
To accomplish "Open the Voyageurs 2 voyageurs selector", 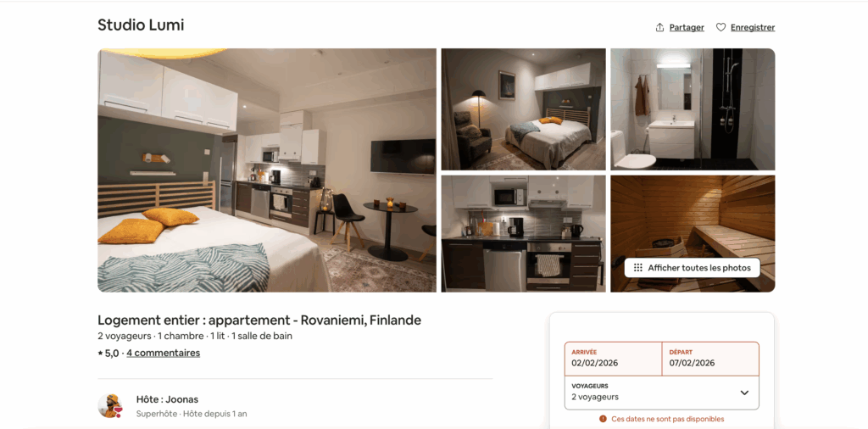I will [661, 393].
